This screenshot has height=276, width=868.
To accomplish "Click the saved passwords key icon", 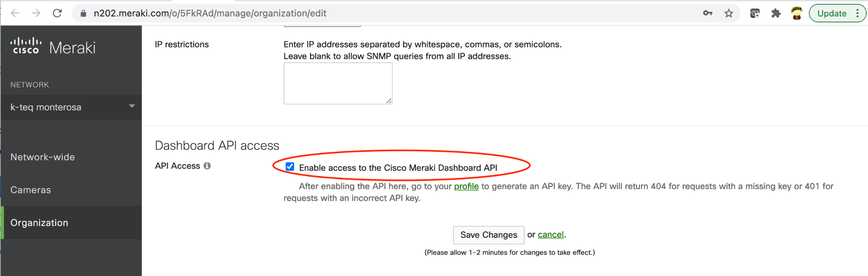I will [x=707, y=13].
